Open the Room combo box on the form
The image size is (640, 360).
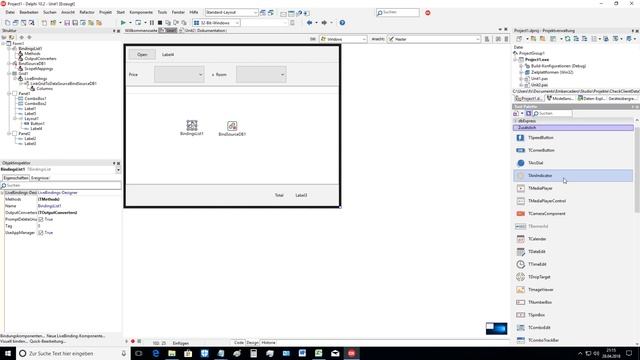coord(261,75)
